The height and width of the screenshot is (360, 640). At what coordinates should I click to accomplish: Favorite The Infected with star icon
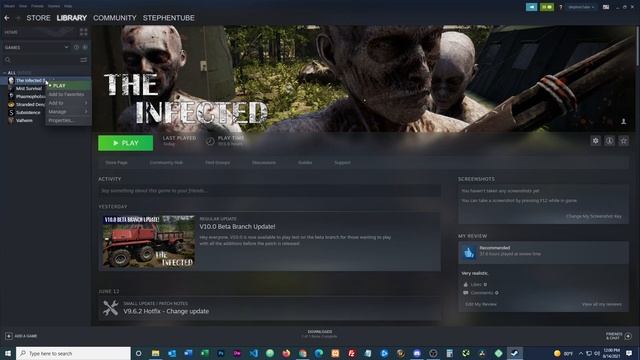[x=624, y=141]
